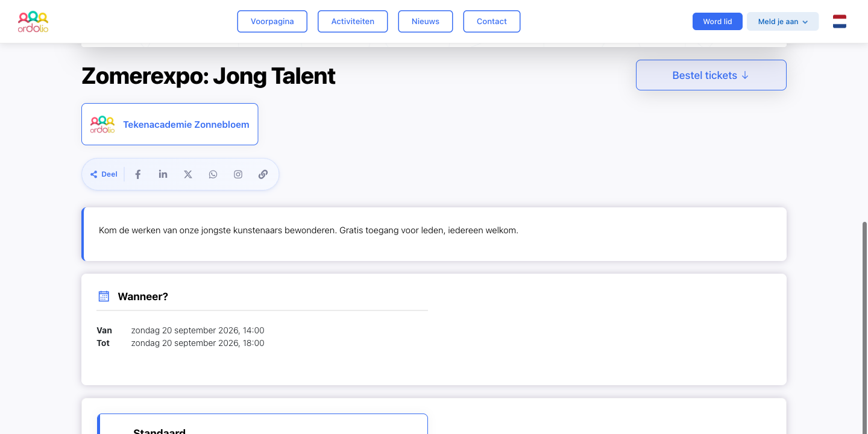Click the calendar icon beside Wanneer?
The image size is (868, 434).
coord(104,296)
